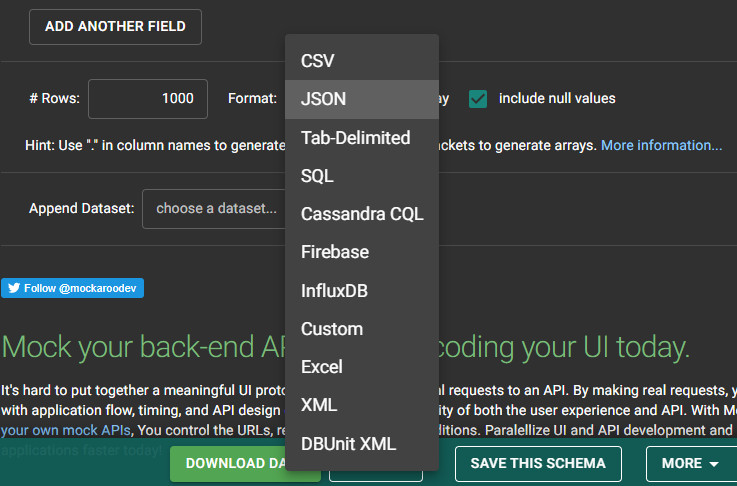Choose DBUnit XML format option
Screen dimensions: 737x486
[362, 444]
